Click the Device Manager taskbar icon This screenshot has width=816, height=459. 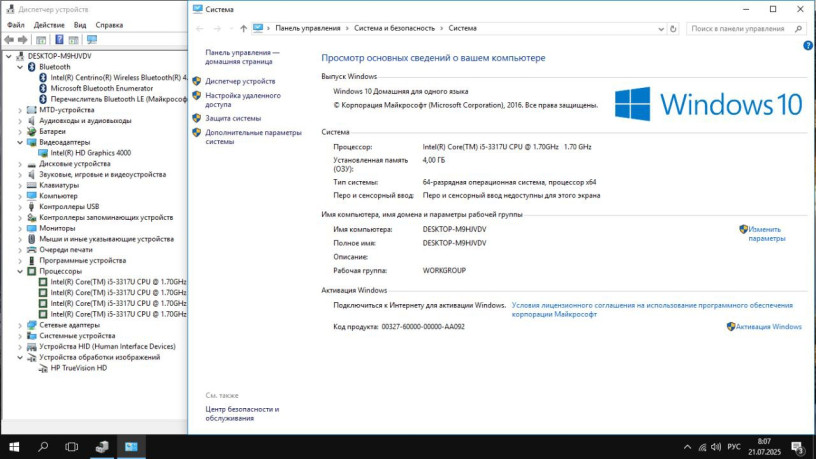102,447
